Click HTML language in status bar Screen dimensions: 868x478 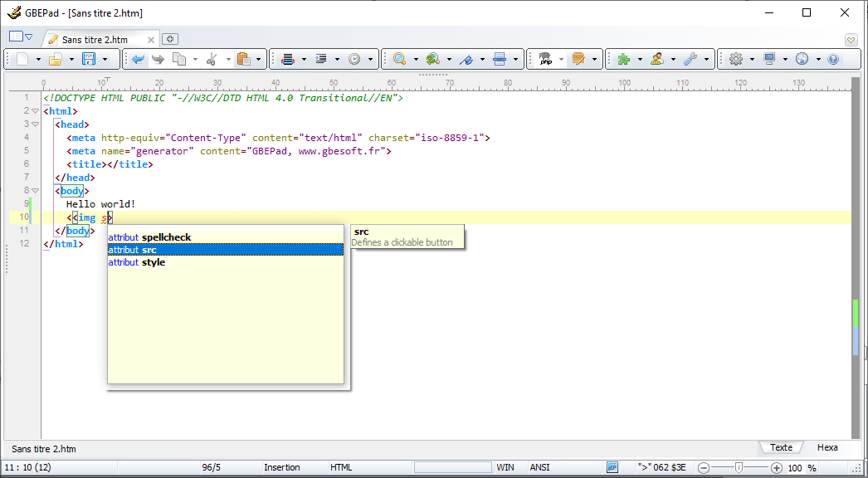(x=341, y=467)
